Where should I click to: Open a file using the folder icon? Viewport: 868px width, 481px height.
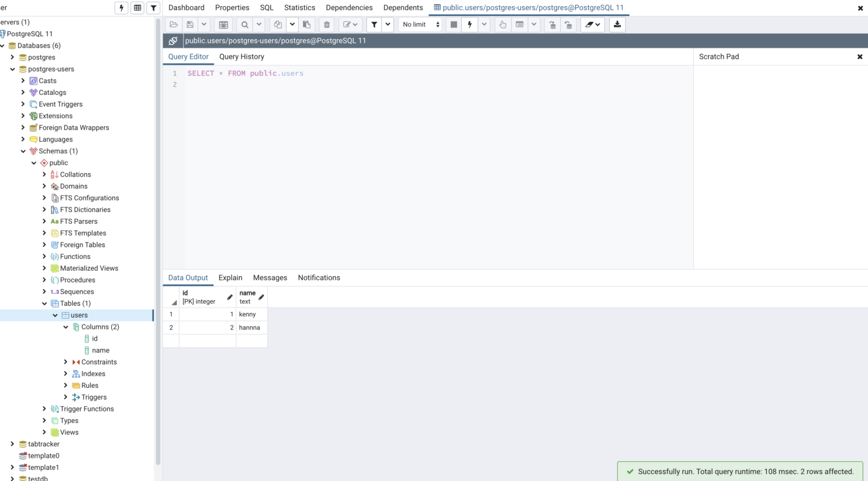coord(173,24)
